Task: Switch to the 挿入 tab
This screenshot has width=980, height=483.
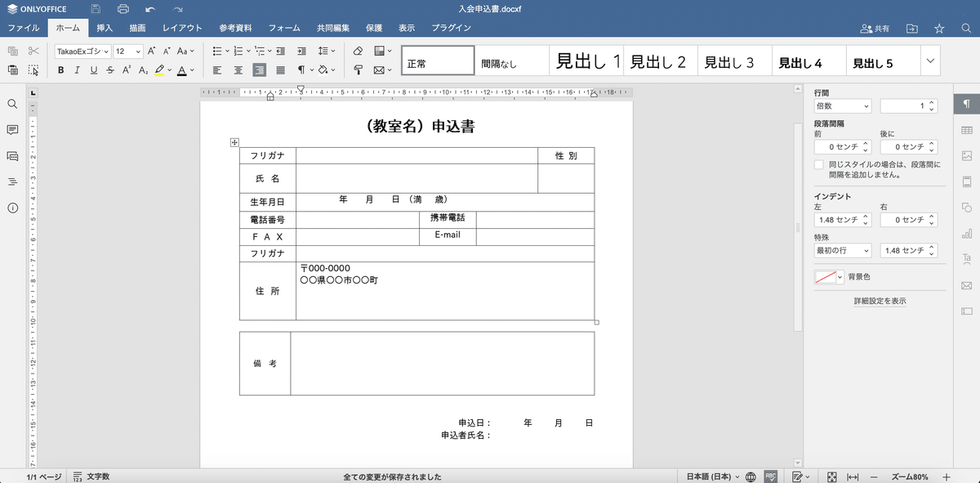Action: 105,28
